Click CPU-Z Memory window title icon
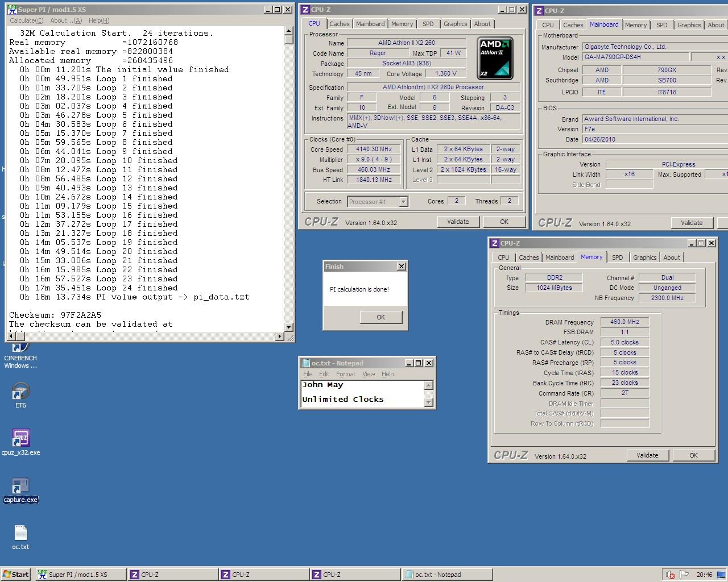Viewport: 728px width, 582px height. tap(495, 243)
